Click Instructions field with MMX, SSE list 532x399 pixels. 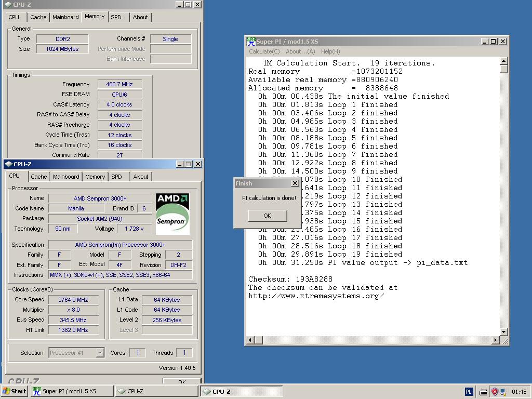click(121, 275)
